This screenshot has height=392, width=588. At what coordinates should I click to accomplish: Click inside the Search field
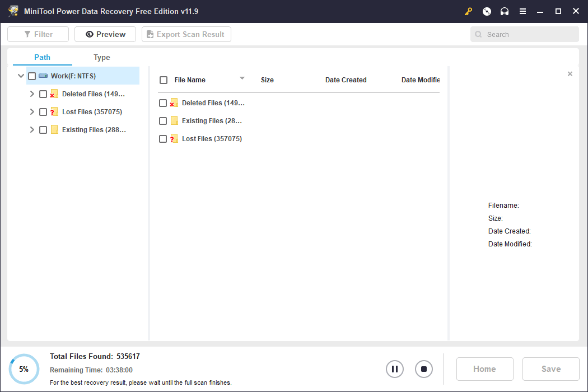524,34
